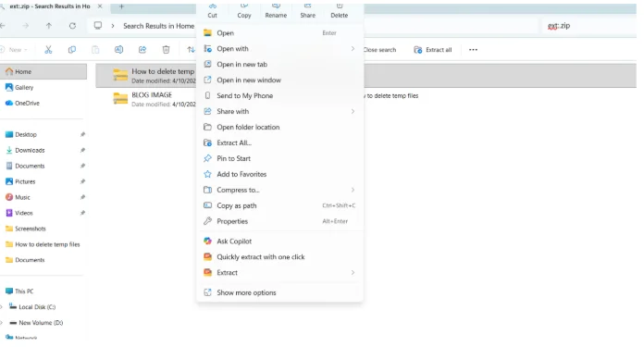Click the toolbar Delete trash icon

(x=166, y=50)
